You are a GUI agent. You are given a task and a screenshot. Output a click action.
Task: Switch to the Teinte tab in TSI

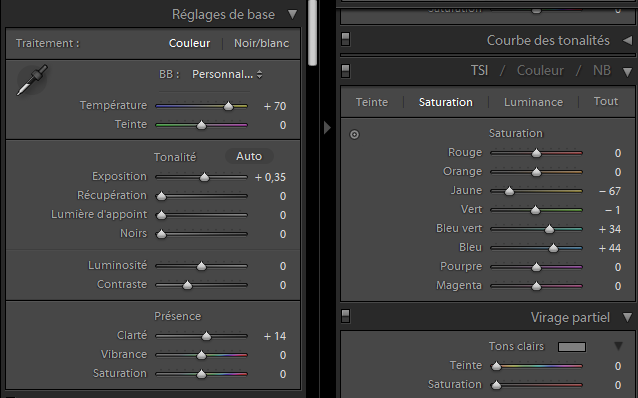[x=371, y=102]
